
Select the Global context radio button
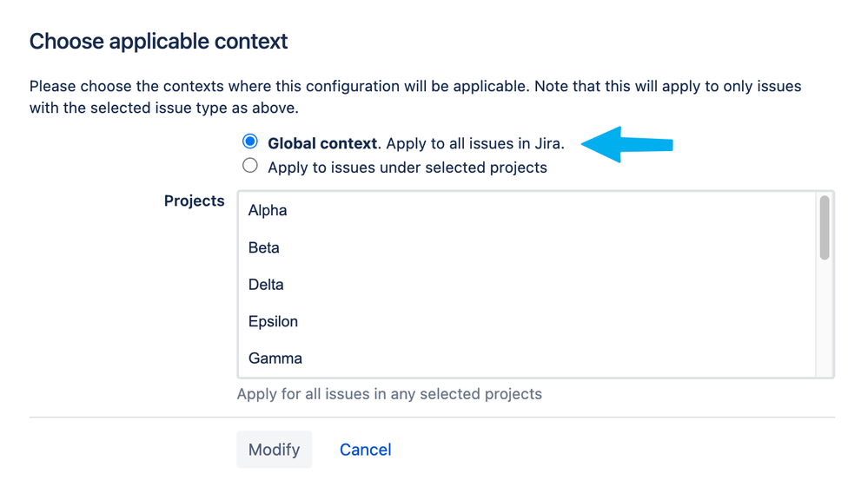[x=250, y=141]
